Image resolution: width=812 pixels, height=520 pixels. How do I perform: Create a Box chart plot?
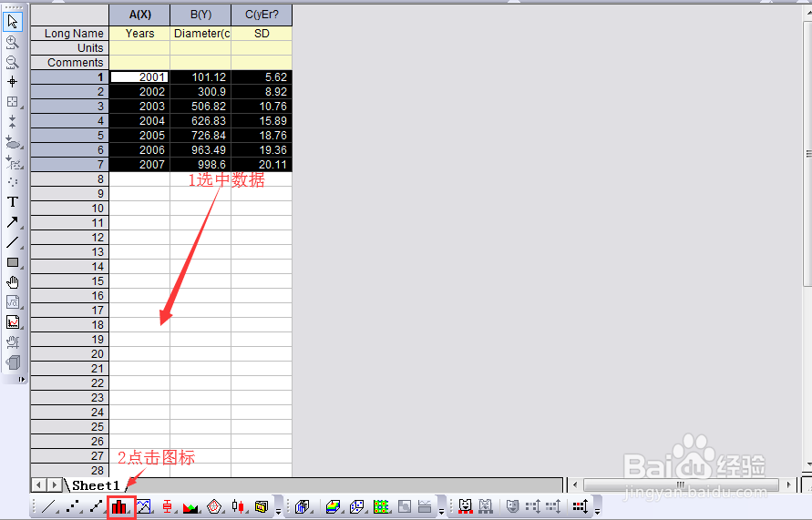pos(168,506)
